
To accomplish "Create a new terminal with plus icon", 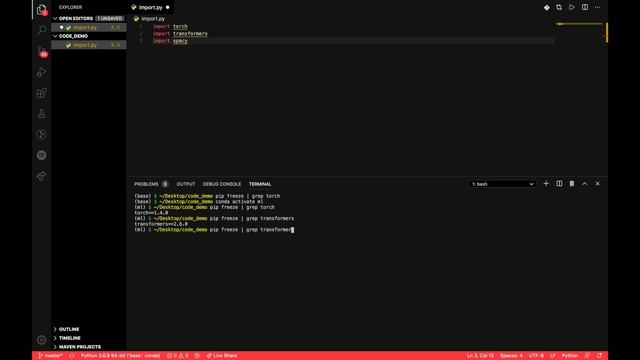I will pos(546,184).
